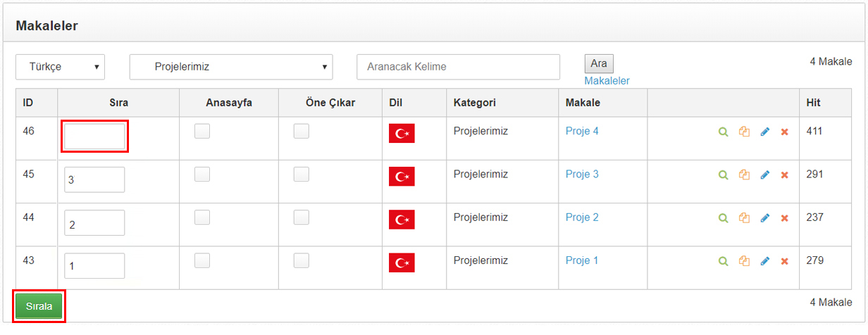Screen dimensions: 868x335
Task: Toggle Öne Çıkar checkbox for article 45
Action: [x=302, y=175]
